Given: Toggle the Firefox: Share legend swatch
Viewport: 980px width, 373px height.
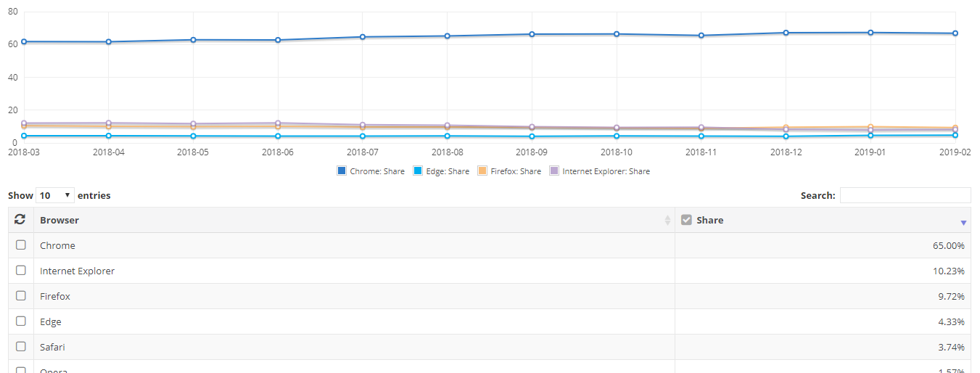Looking at the screenshot, I should point(482,171).
